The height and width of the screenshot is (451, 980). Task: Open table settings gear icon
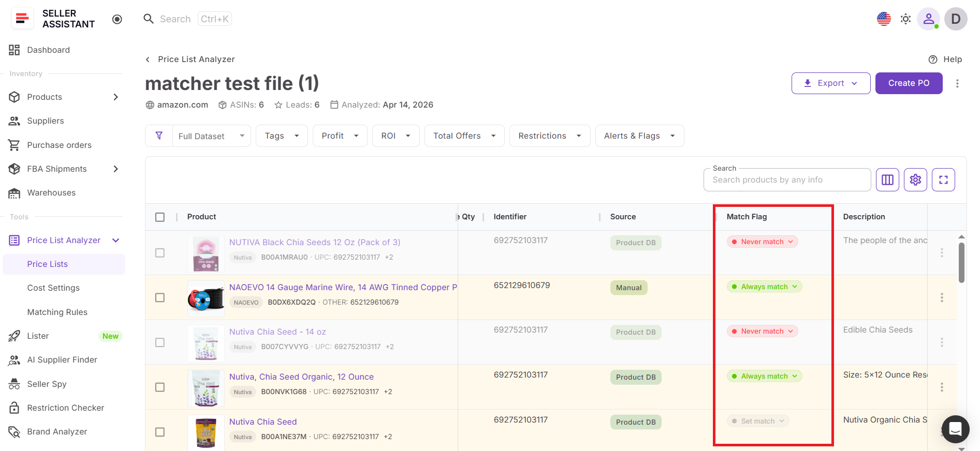pos(915,180)
